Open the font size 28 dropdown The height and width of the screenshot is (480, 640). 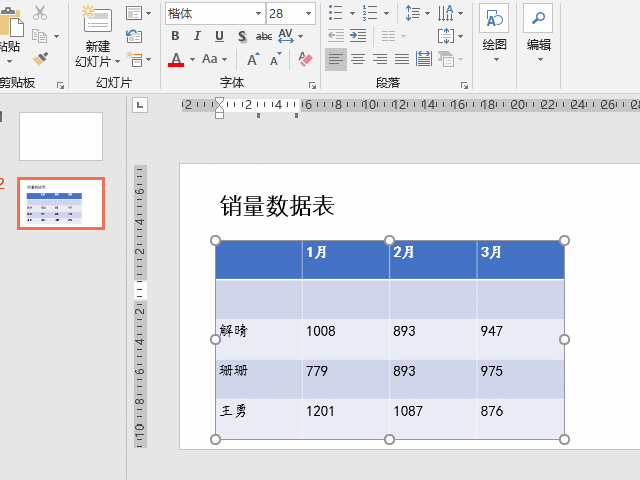pyautogui.click(x=309, y=13)
